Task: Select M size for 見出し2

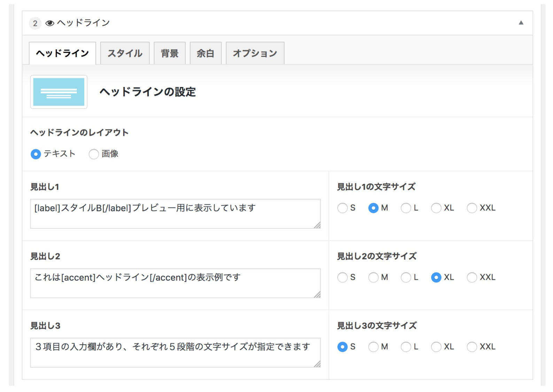Action: 373,277
